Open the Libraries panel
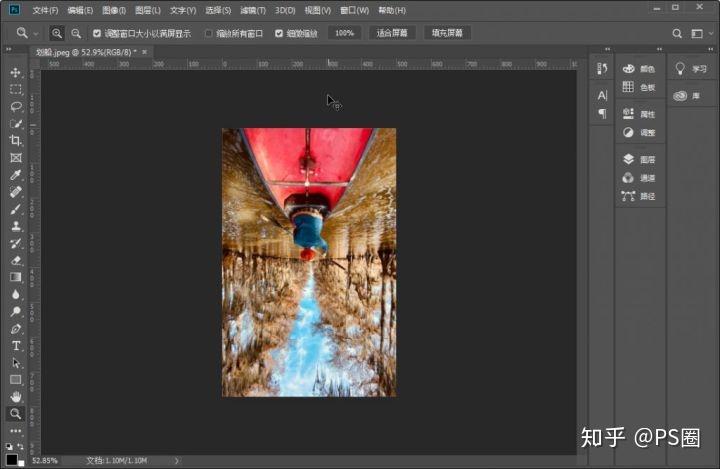The image size is (720, 469). pyautogui.click(x=687, y=96)
